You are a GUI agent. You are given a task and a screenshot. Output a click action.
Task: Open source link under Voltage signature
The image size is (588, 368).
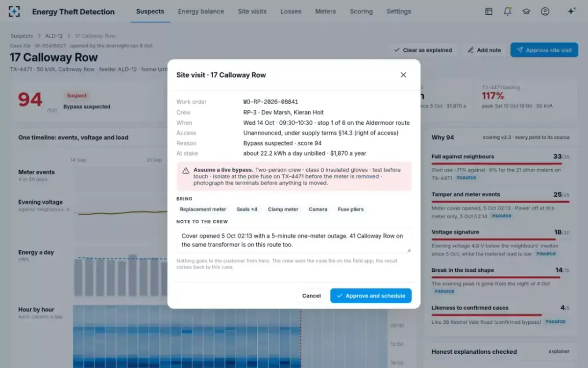coord(545,254)
